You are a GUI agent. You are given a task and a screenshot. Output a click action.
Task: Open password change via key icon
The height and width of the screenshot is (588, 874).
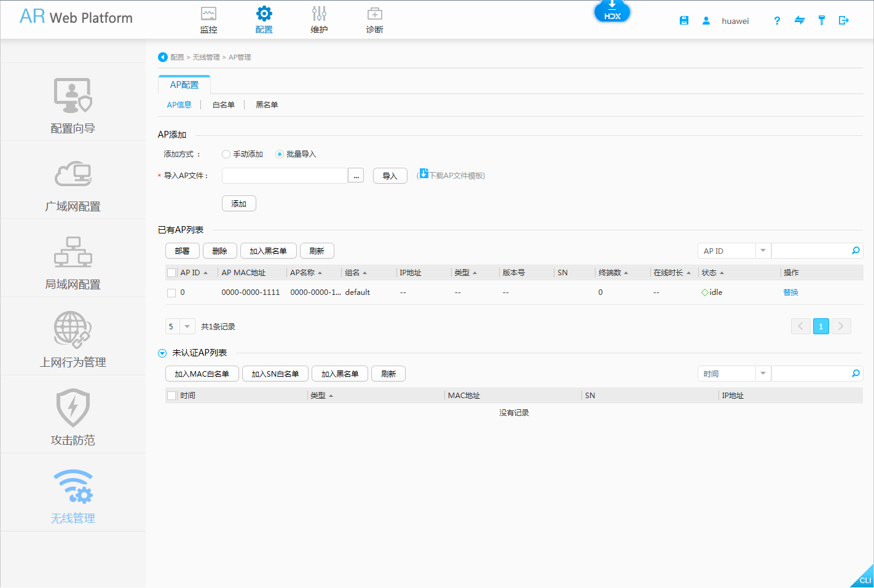pyautogui.click(x=822, y=20)
